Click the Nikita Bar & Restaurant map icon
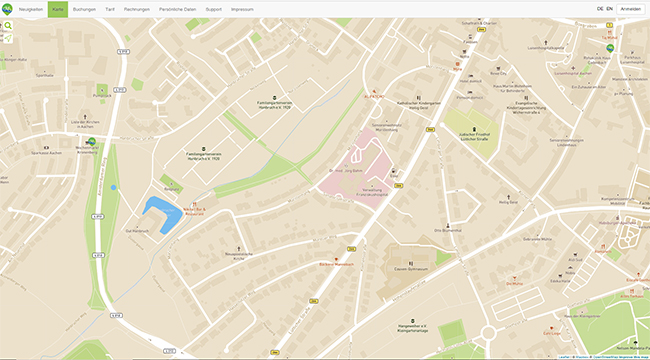 click(194, 204)
